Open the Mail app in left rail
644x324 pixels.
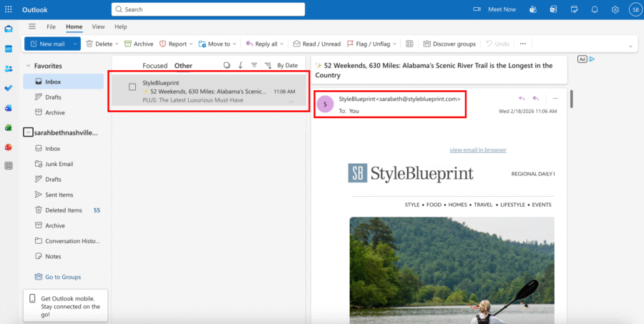tap(8, 29)
